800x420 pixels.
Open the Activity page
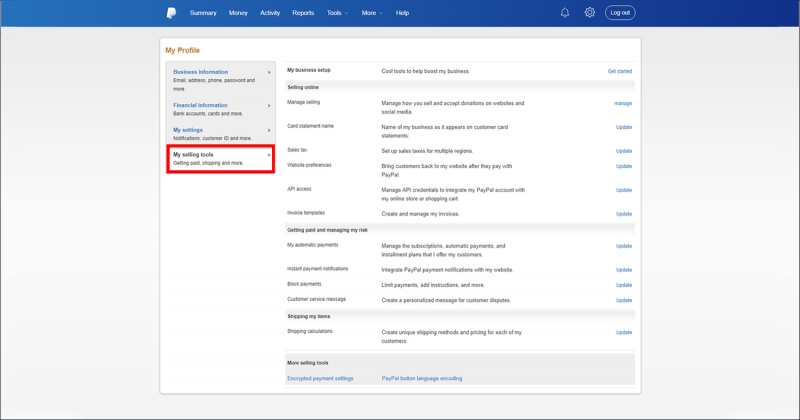pyautogui.click(x=270, y=13)
